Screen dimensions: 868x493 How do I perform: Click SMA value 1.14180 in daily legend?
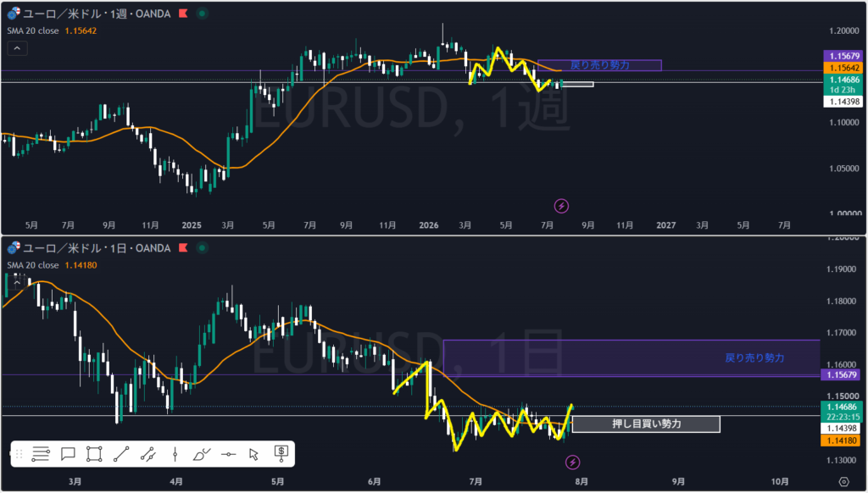(x=81, y=266)
